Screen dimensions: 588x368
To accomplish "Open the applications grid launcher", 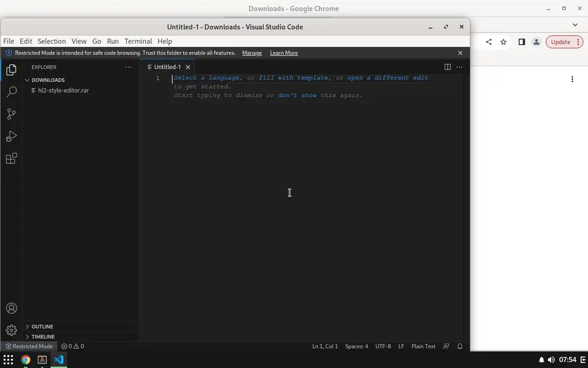I will (8, 360).
